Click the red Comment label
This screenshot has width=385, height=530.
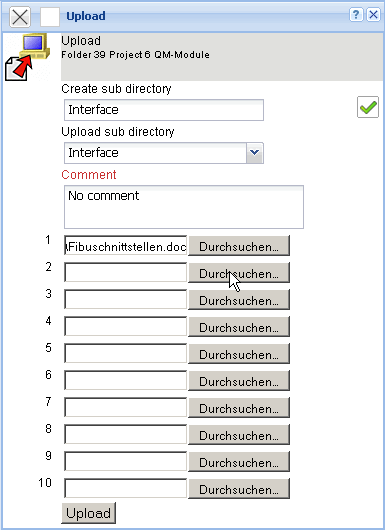pos(89,175)
